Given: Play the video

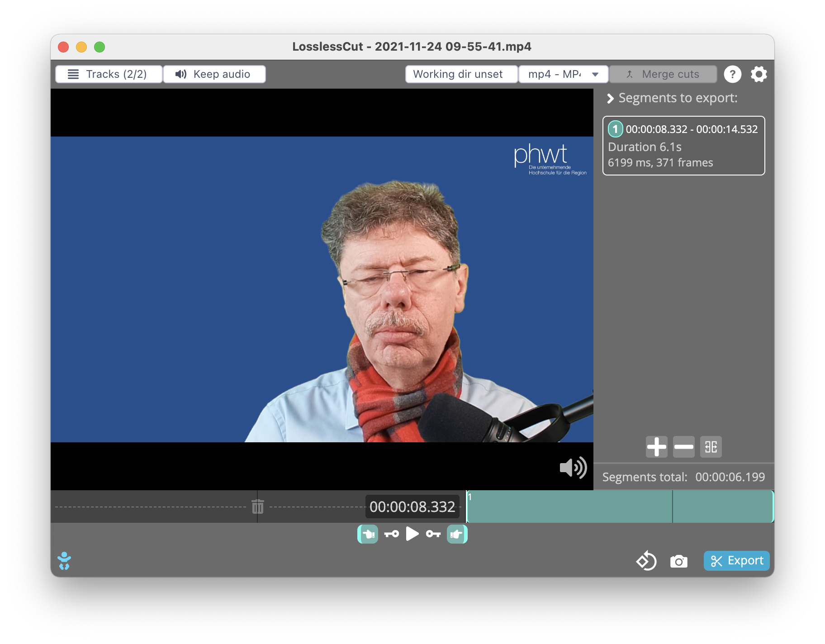Looking at the screenshot, I should [x=412, y=534].
